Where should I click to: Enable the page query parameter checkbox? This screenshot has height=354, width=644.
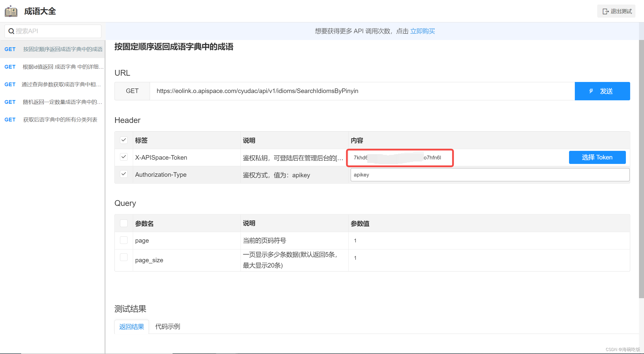point(124,240)
